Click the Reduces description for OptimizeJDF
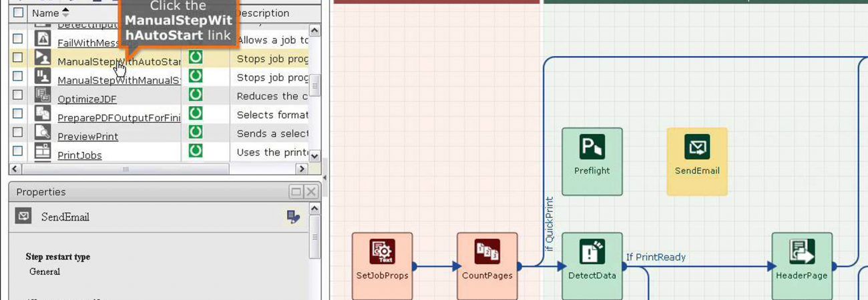868x300 pixels. [272, 96]
